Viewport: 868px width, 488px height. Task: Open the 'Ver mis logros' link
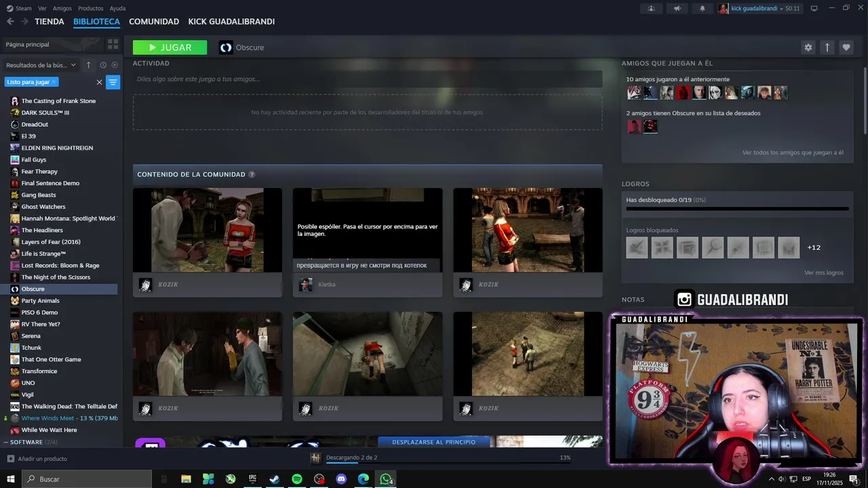(824, 272)
